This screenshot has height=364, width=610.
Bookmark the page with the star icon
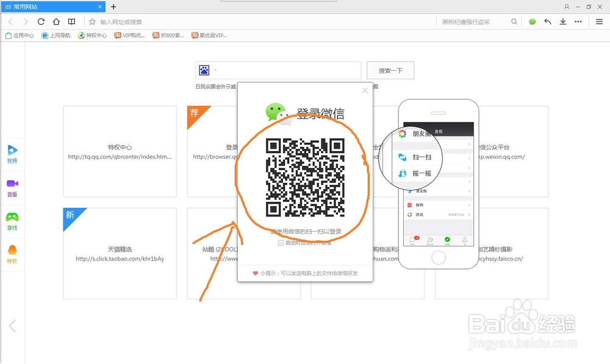point(92,22)
